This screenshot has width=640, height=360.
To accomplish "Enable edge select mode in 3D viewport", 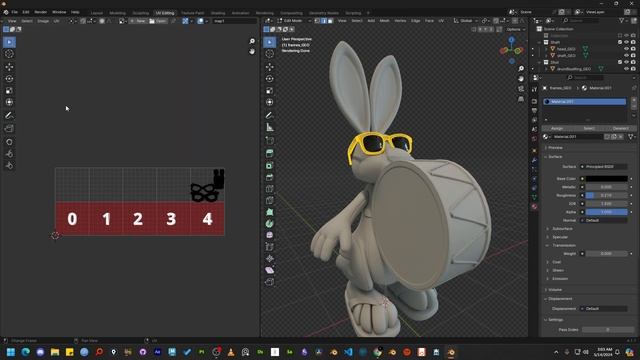I will click(324, 20).
